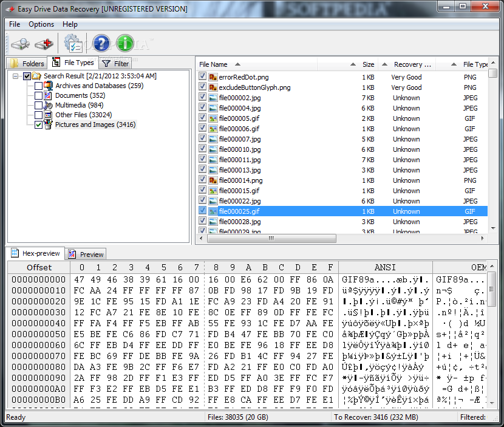The height and width of the screenshot is (427, 504).
Task: Collapse the Search Result tree node
Action: coord(15,76)
